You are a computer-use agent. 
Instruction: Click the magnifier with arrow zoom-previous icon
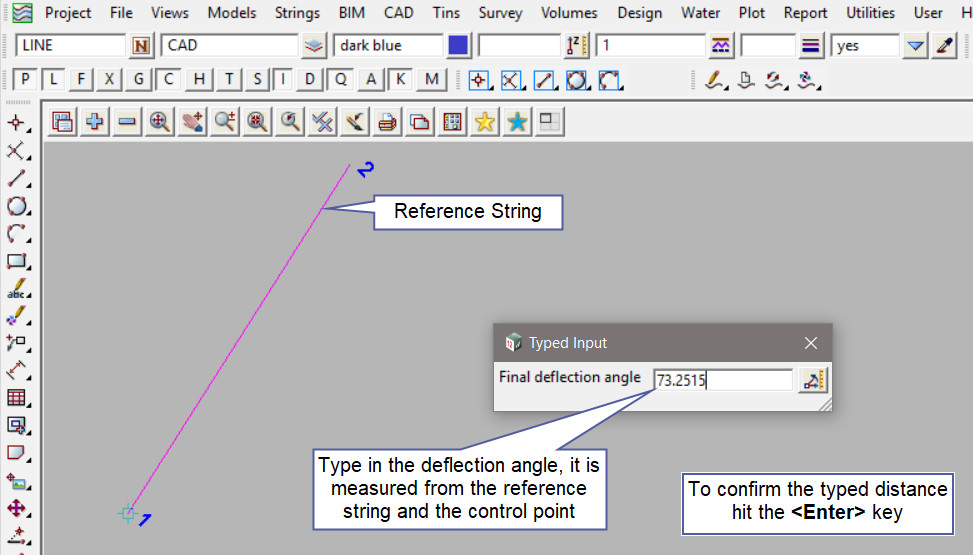coord(290,122)
